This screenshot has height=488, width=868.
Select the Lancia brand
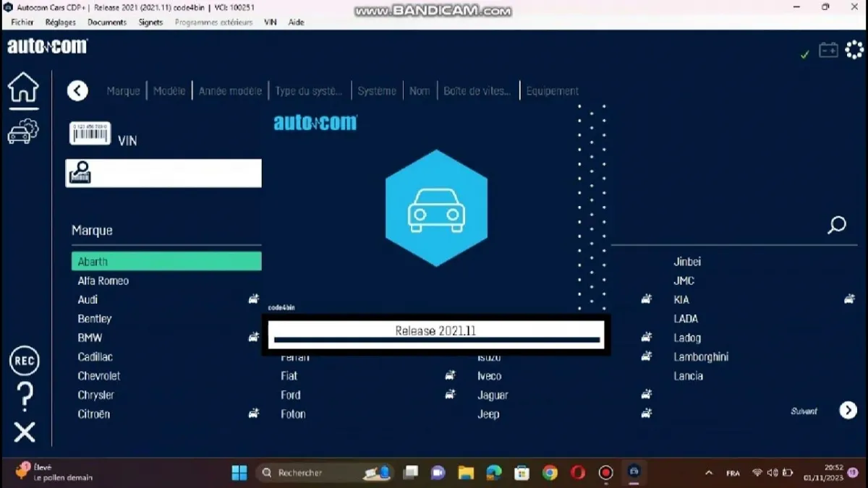[688, 376]
